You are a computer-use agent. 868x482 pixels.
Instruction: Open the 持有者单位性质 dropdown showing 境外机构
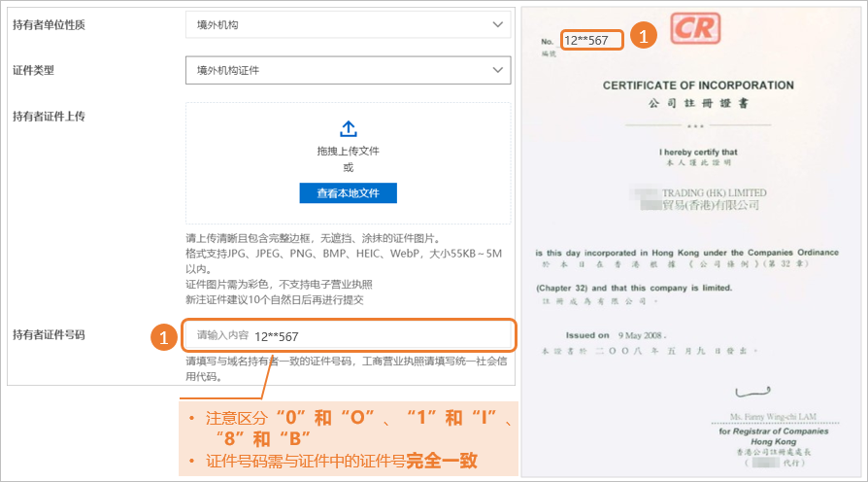click(348, 24)
